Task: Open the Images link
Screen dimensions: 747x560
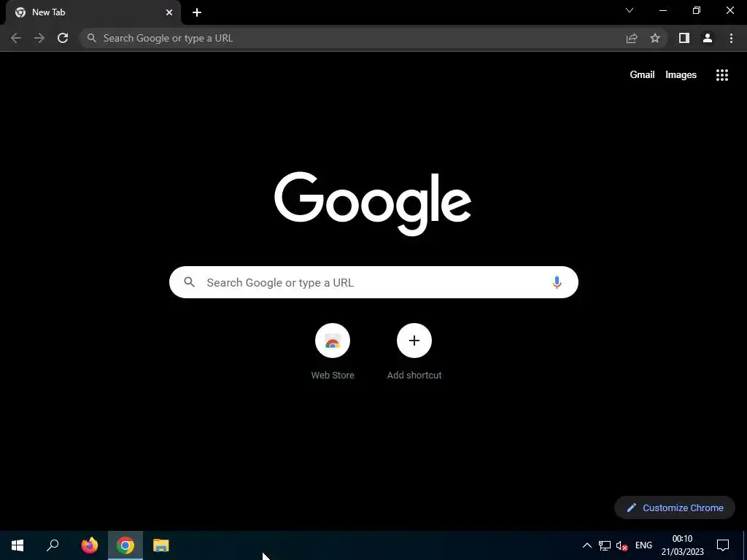Action: [681, 75]
